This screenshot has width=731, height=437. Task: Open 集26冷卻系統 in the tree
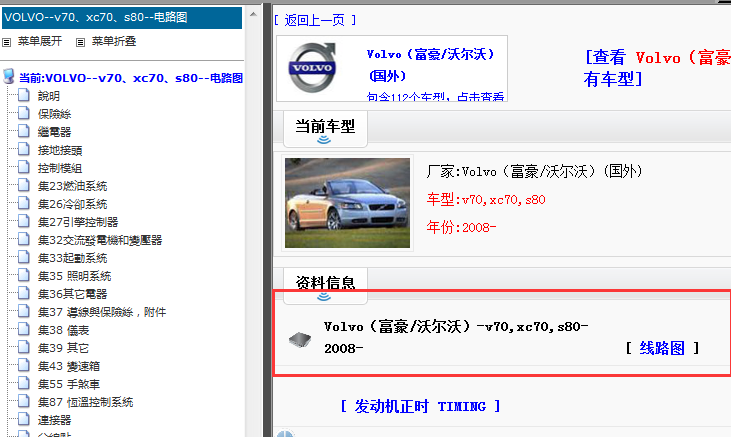pos(72,204)
